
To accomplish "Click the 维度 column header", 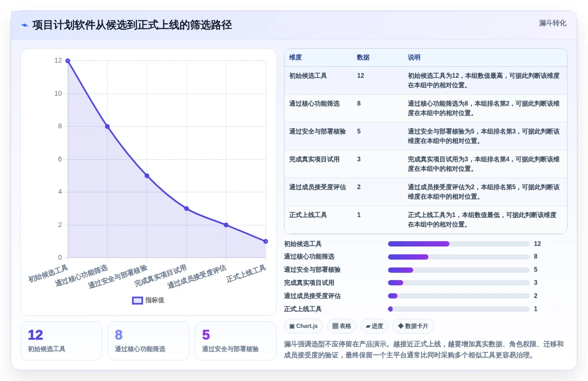I will (296, 57).
